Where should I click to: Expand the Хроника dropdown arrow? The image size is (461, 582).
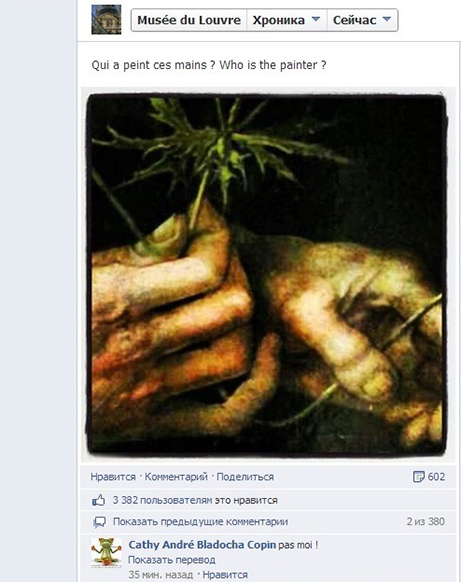coord(315,19)
